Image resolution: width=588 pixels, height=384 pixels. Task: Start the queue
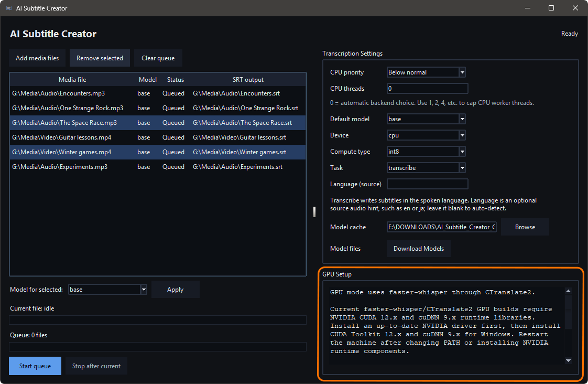pos(35,366)
